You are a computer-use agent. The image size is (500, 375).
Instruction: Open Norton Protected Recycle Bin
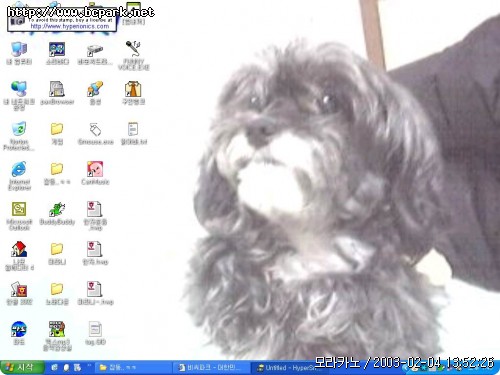tap(19, 136)
